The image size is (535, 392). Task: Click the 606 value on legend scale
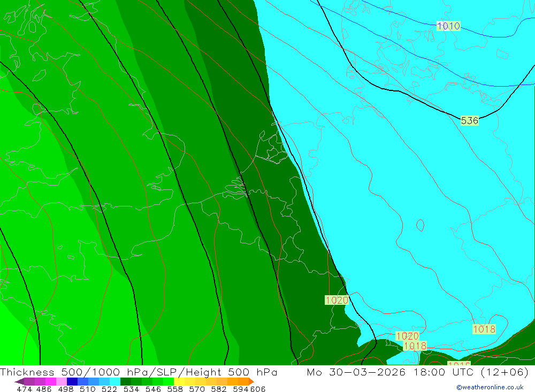pyautogui.click(x=258, y=389)
